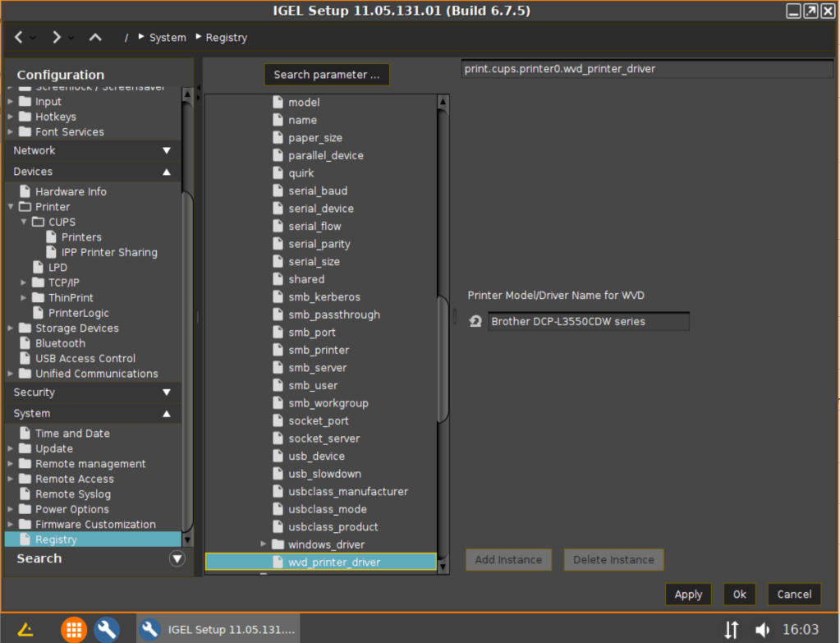Expand the Security section
The width and height of the screenshot is (840, 643).
167,393
